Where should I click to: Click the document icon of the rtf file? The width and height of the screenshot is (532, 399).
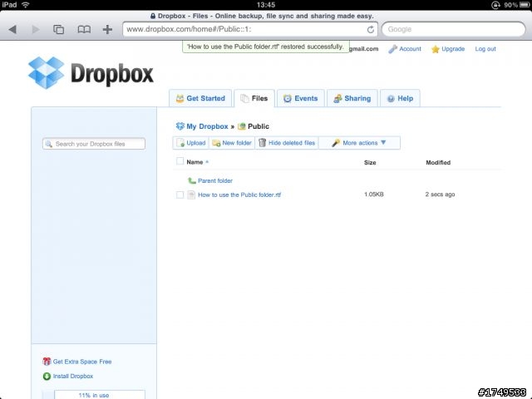point(191,195)
